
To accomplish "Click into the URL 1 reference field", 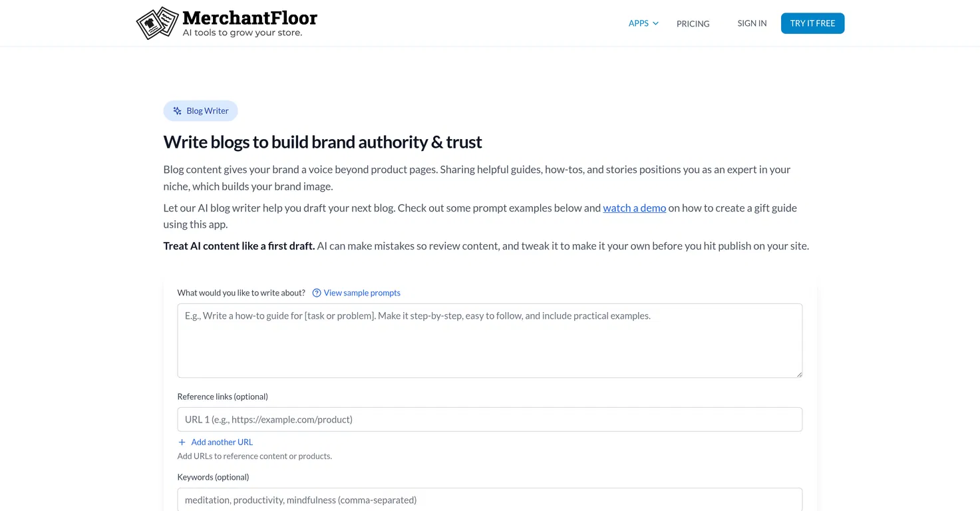I will 489,419.
